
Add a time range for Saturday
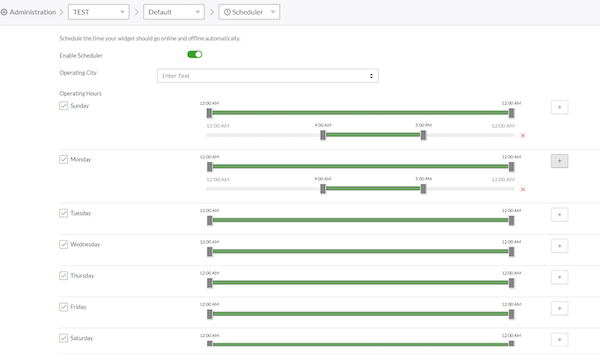tap(559, 340)
